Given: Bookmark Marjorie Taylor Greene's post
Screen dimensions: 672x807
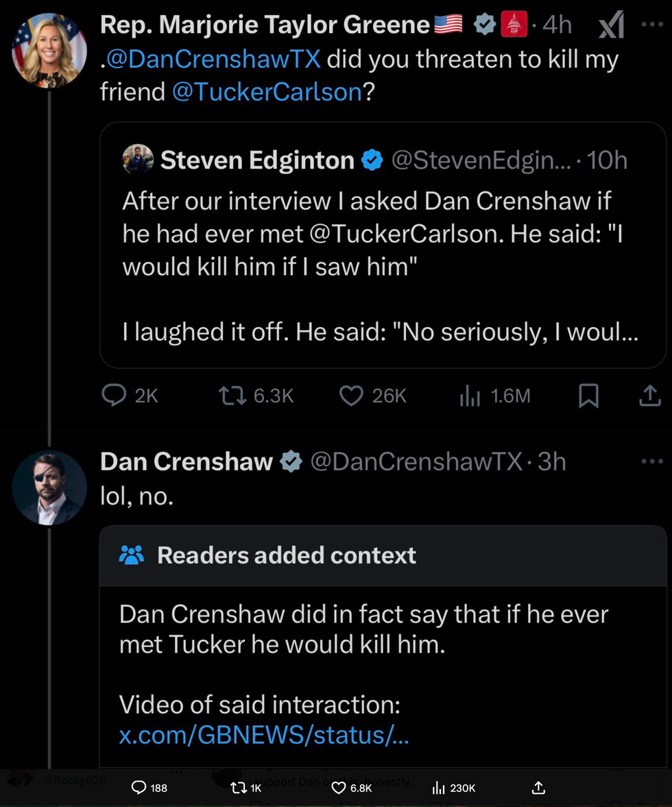Looking at the screenshot, I should (x=588, y=396).
